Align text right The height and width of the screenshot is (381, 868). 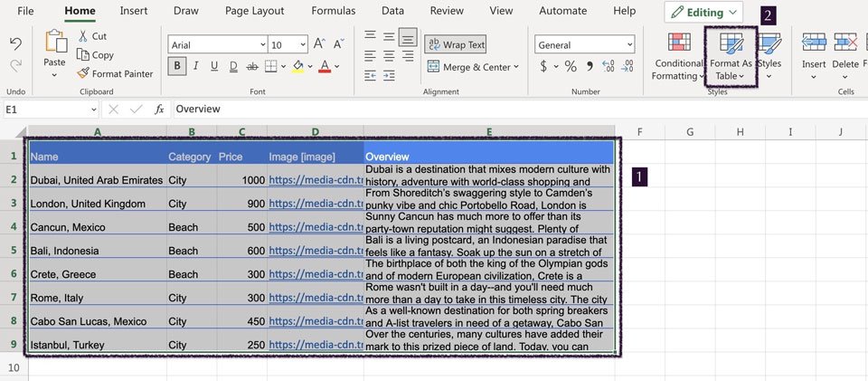pos(408,56)
